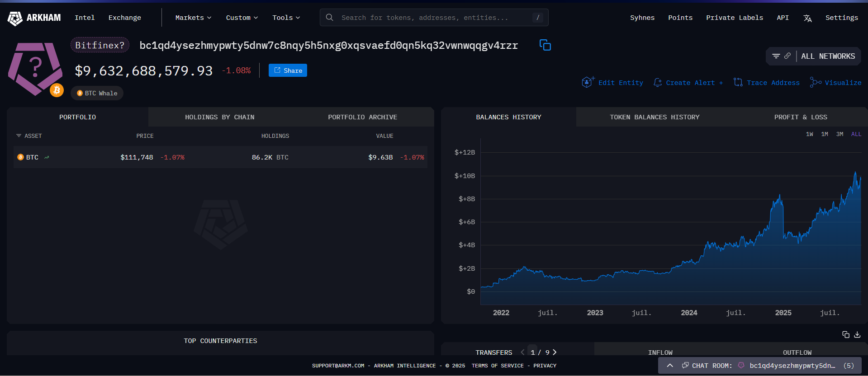Screen dimensions: 868x376
Task: Click Trace Address link
Action: (x=773, y=83)
